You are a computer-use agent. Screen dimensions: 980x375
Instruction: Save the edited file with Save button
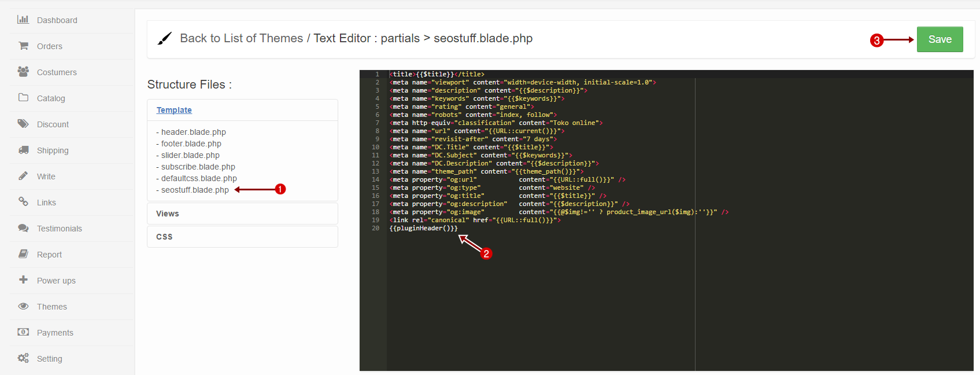(940, 39)
